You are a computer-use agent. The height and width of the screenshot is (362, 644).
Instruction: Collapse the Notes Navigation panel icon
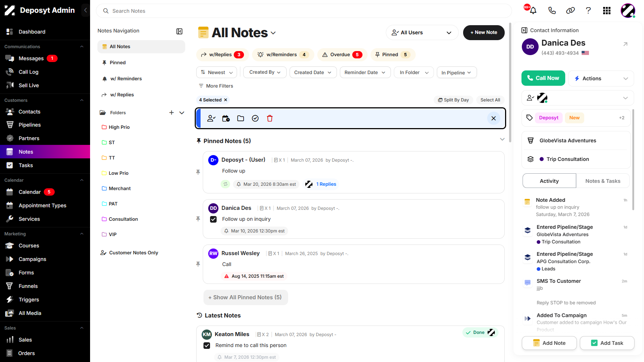tap(179, 31)
